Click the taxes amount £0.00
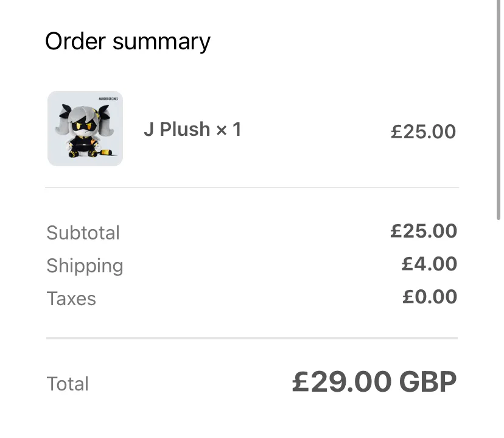Screen dimensions: 504x438 430,297
